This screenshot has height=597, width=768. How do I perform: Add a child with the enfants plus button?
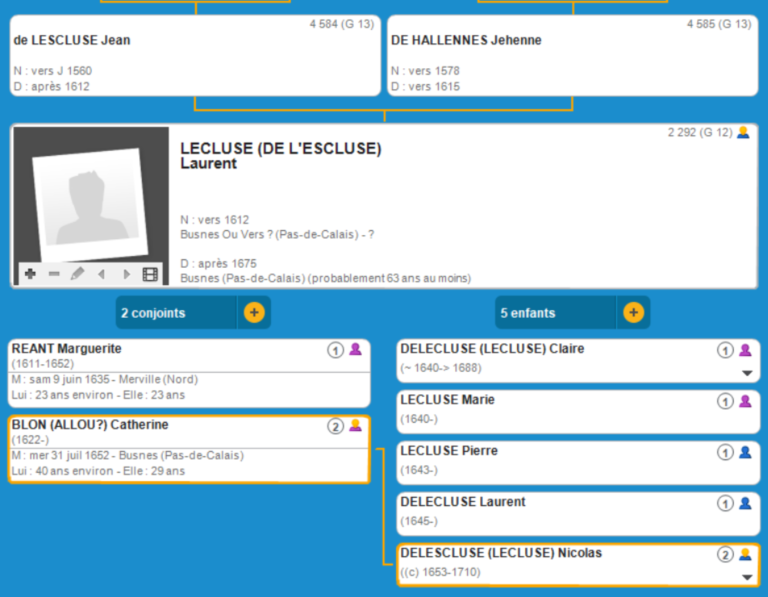(633, 313)
